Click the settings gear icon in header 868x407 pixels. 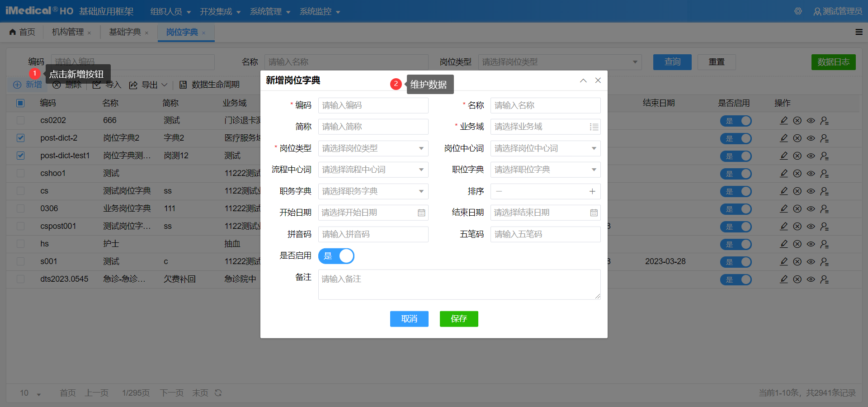click(798, 11)
